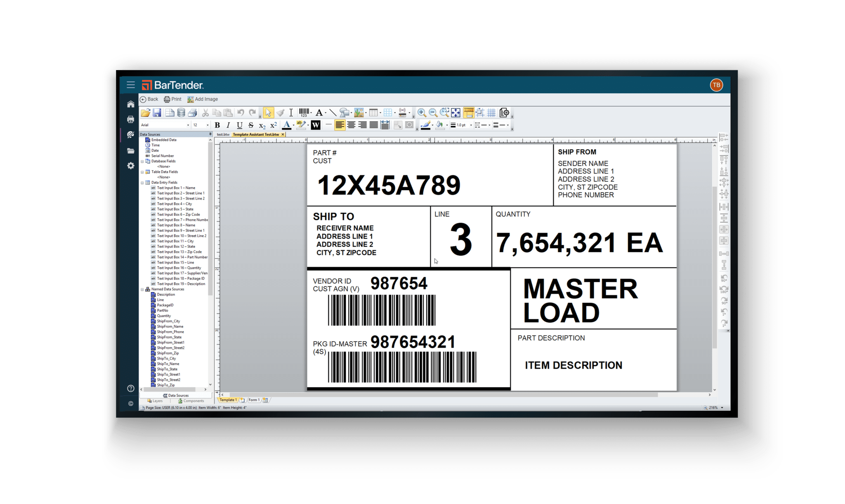This screenshot has width=845, height=504.
Task: Switch to the test.btw document tab
Action: click(223, 134)
